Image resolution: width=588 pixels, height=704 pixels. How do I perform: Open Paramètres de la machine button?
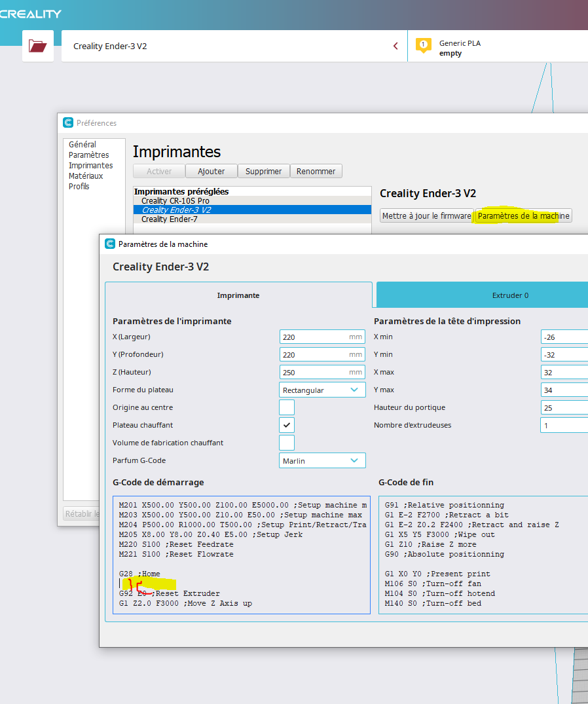(x=523, y=215)
